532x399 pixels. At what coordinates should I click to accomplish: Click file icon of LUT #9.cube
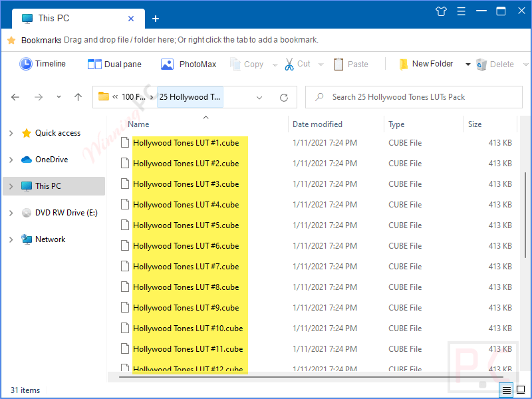pyautogui.click(x=125, y=308)
